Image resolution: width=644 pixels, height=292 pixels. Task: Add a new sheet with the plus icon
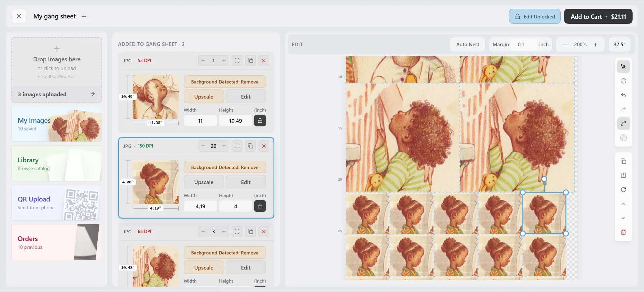pyautogui.click(x=84, y=16)
